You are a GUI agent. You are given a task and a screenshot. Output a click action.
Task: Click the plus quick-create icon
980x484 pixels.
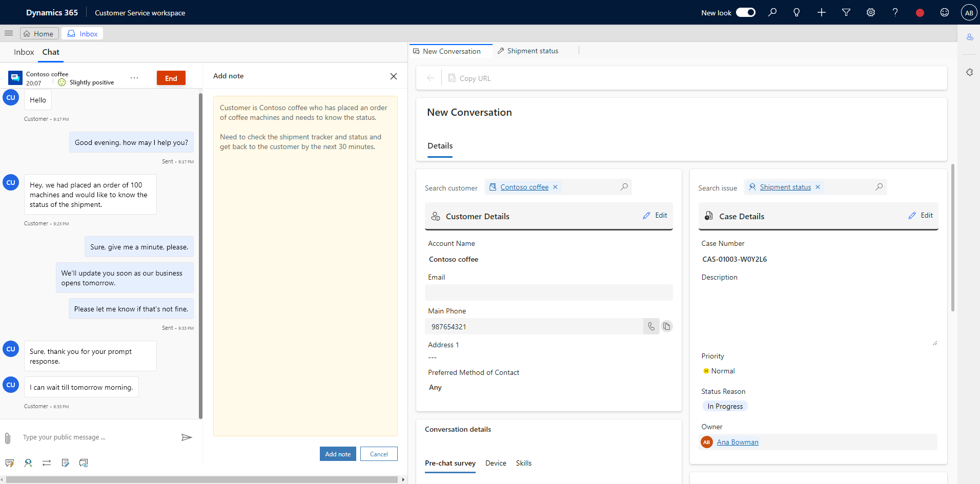[x=821, y=12]
